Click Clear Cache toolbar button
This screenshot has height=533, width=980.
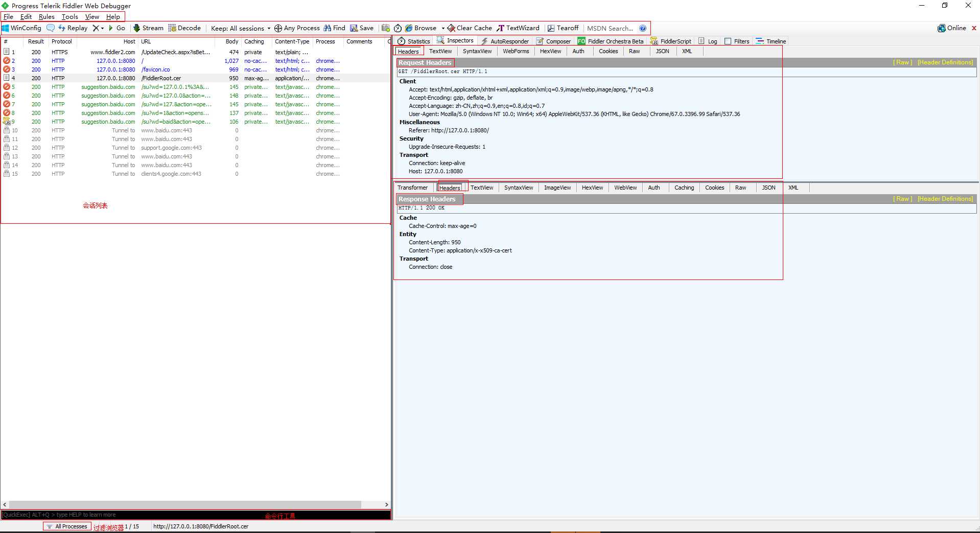tap(470, 28)
